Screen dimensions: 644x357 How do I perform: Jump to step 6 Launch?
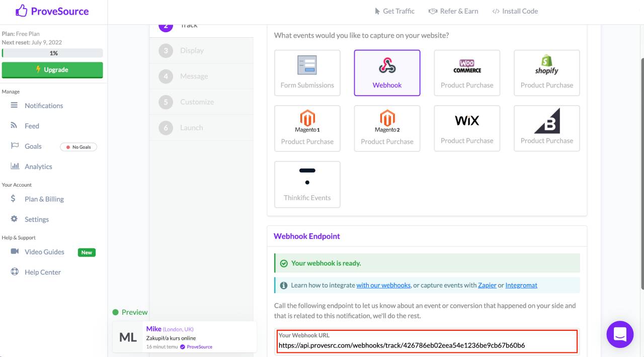[x=191, y=128]
